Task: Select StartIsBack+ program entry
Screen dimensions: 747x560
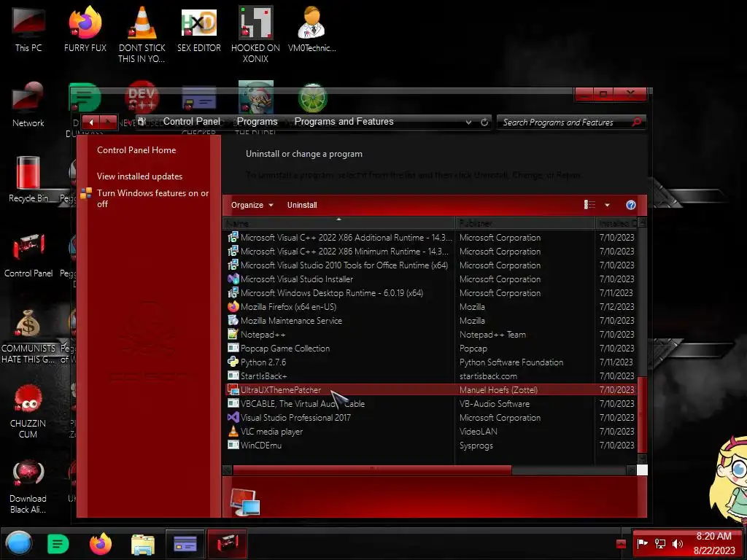Action: [431, 376]
